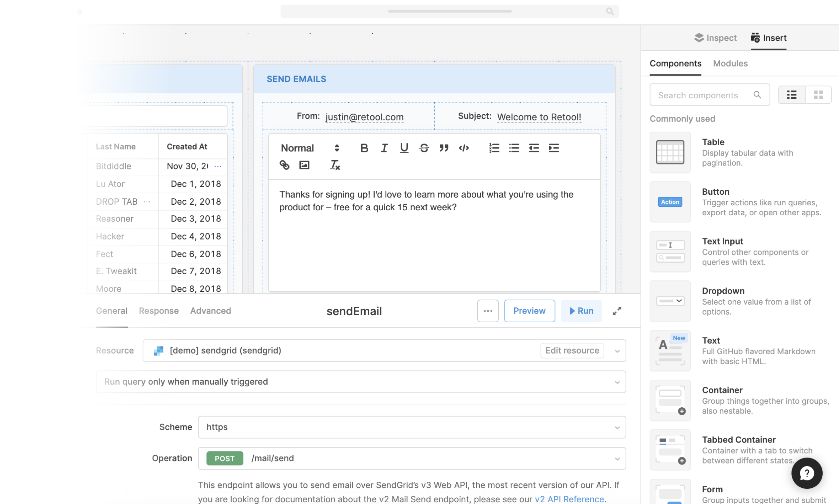Select the Dropdown component icon

pyautogui.click(x=670, y=301)
